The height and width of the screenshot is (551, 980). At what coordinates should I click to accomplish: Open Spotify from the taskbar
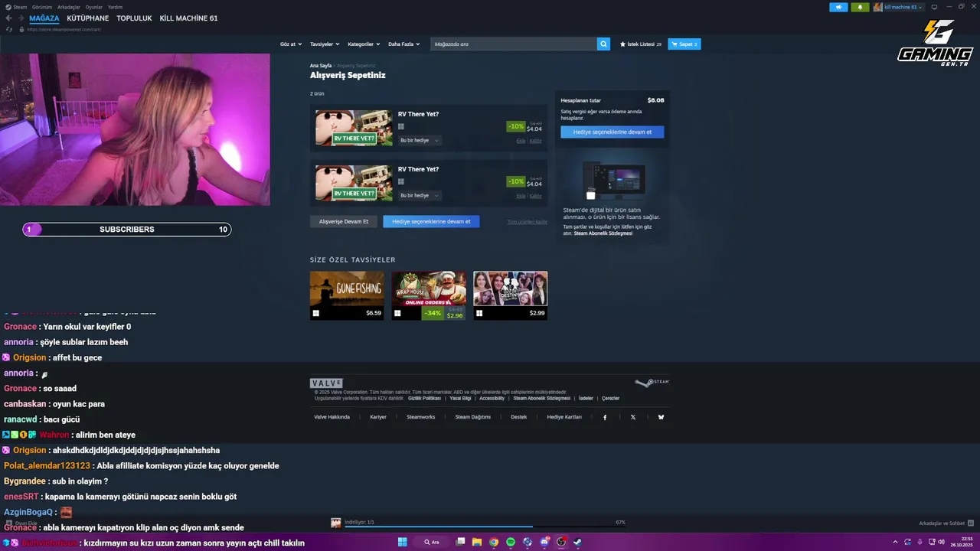tap(511, 542)
